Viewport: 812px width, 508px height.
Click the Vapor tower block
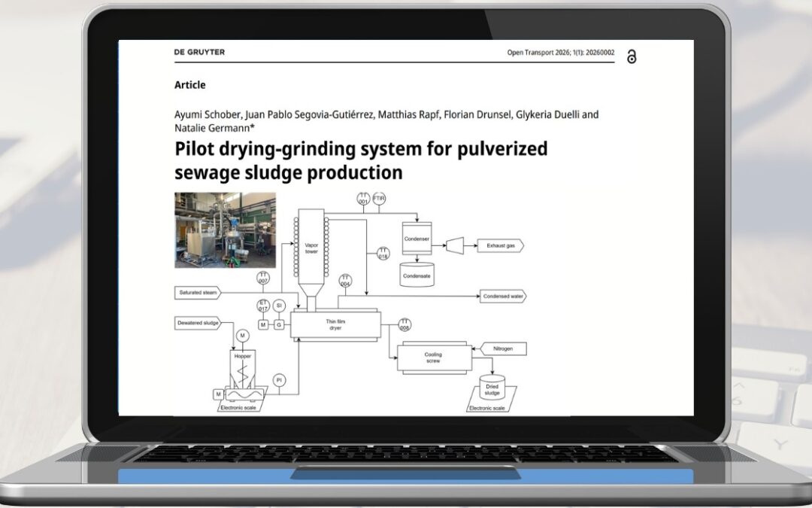312,247
